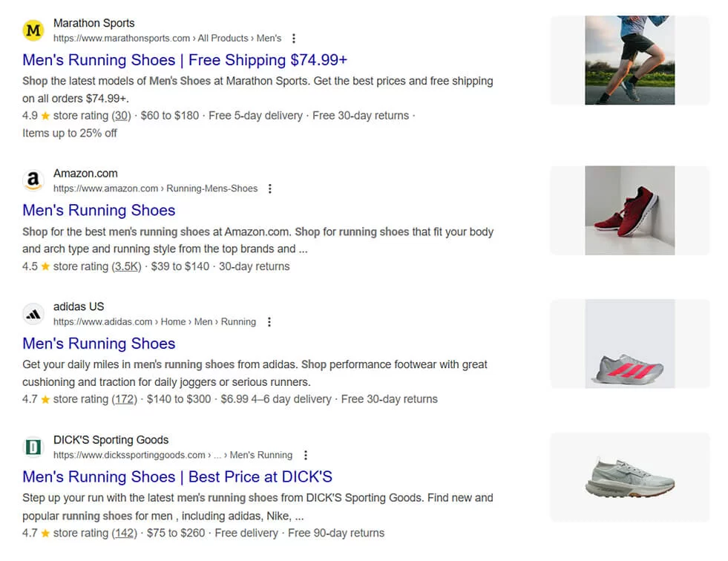Open adidas "Men's Running Shoes" result title
728x561 pixels.
pos(99,344)
